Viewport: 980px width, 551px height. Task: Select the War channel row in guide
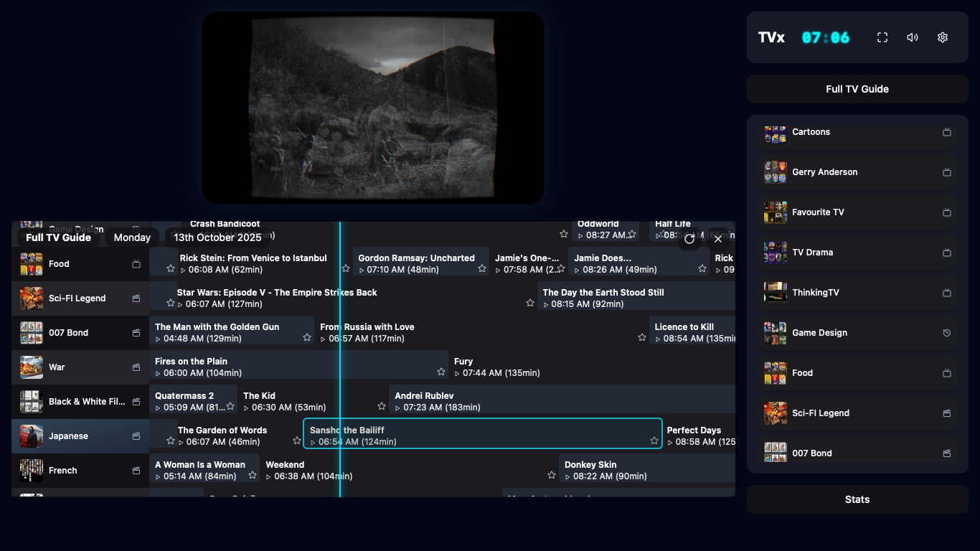pyautogui.click(x=80, y=367)
